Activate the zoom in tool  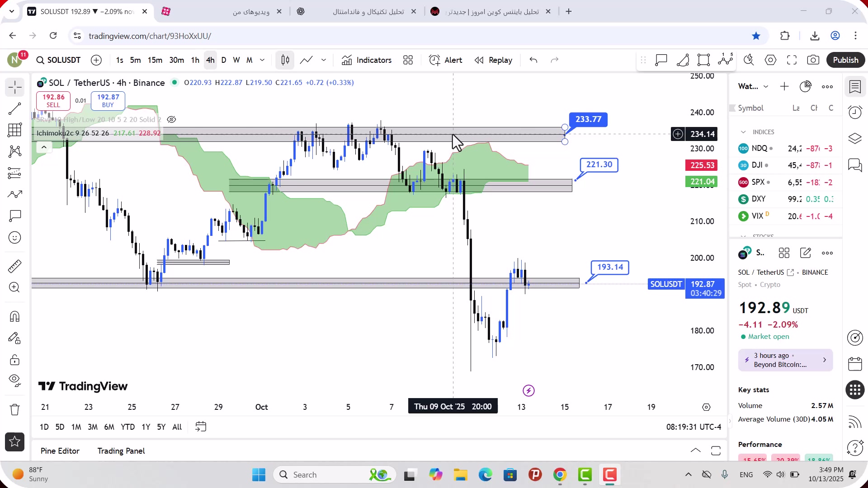tap(14, 287)
